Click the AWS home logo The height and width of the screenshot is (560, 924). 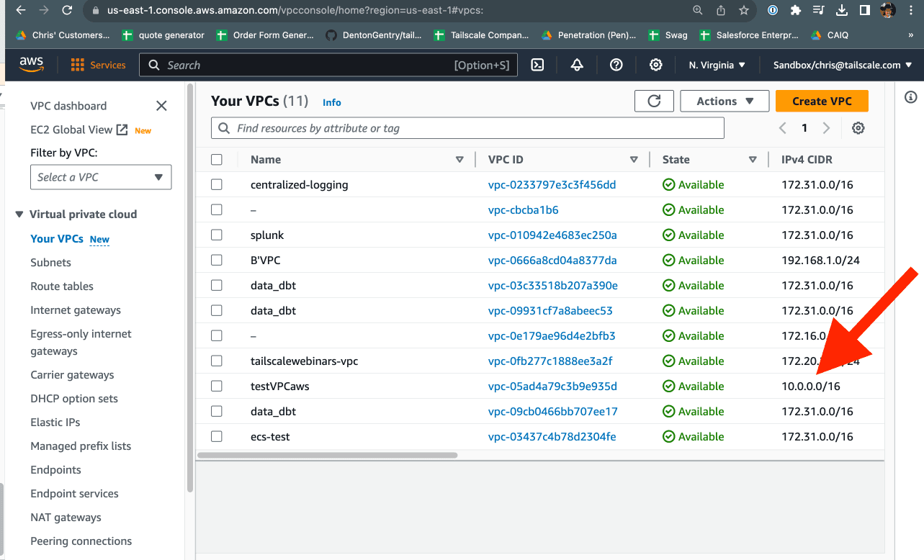[x=31, y=64]
